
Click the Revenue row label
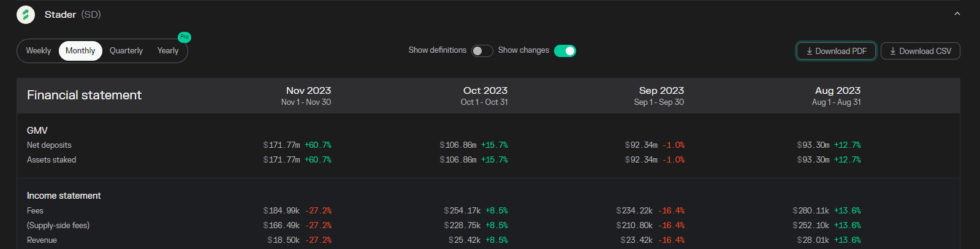click(x=42, y=240)
